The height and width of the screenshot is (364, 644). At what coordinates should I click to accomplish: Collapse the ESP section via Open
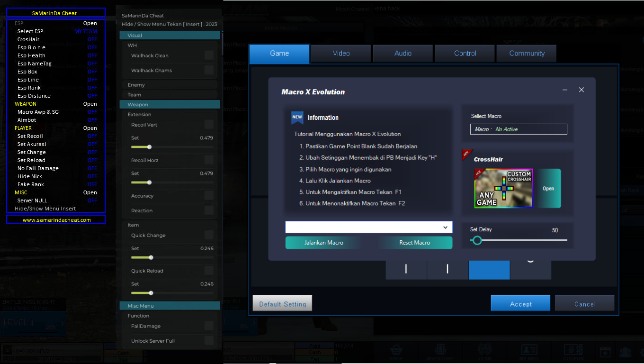click(x=90, y=23)
